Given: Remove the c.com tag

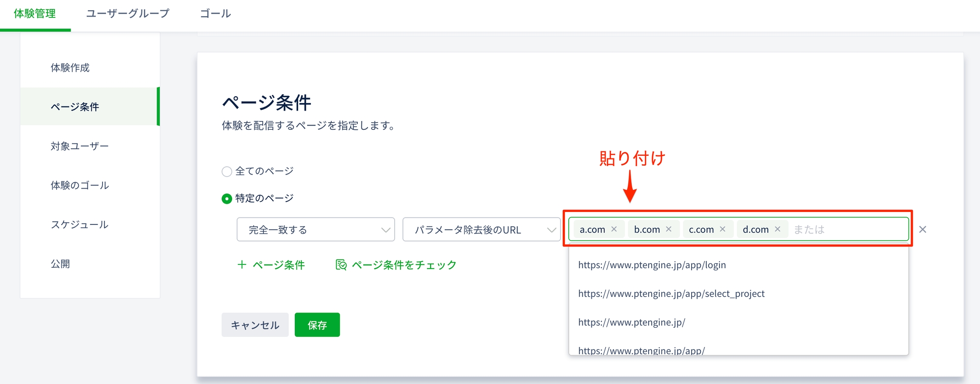Looking at the screenshot, I should [x=723, y=229].
